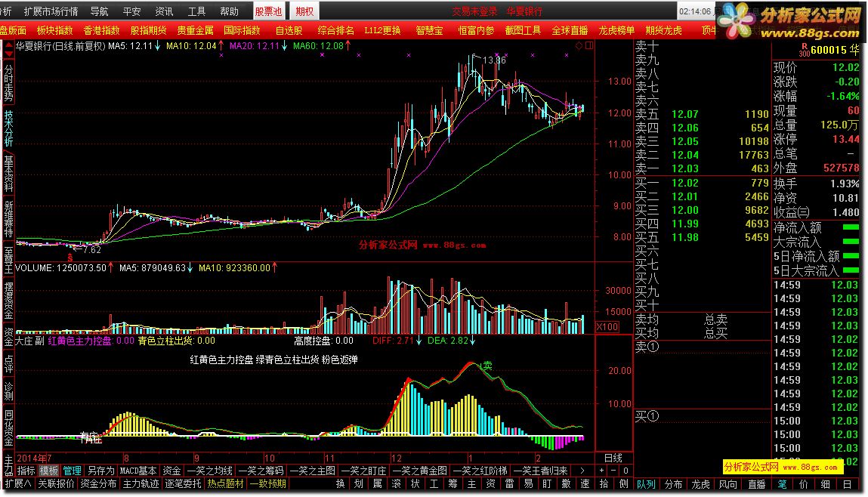Open the 工具 menu
The image size is (868, 497).
(x=196, y=11)
